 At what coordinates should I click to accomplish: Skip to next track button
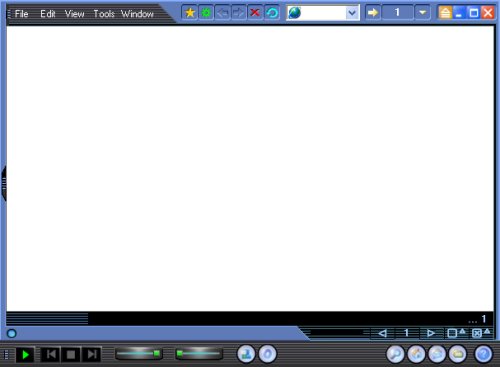(91, 354)
